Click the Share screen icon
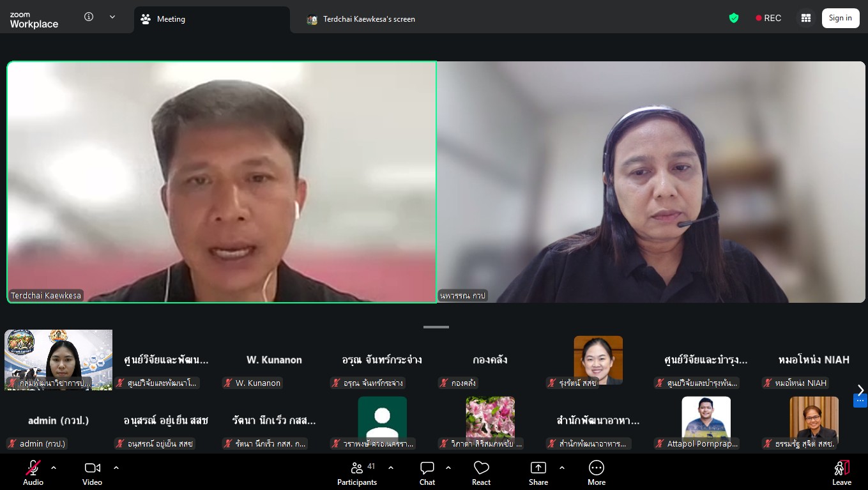The width and height of the screenshot is (868, 490). click(538, 473)
